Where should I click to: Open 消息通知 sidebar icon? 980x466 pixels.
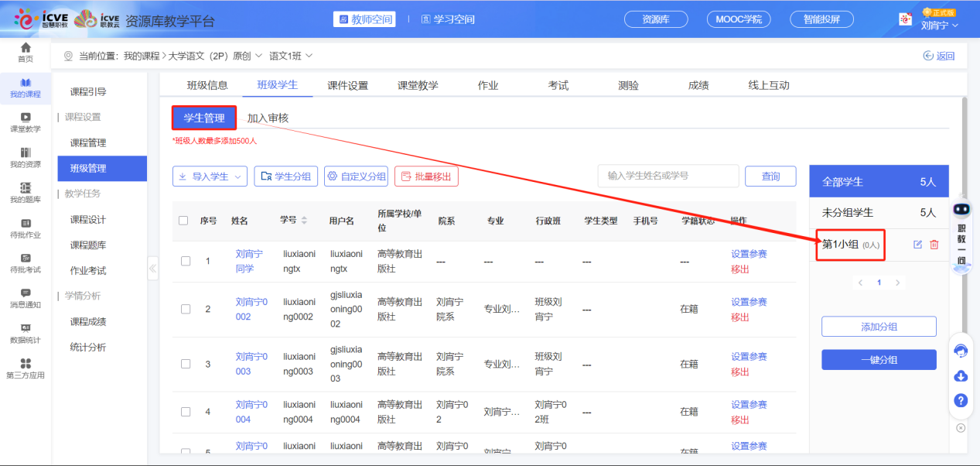[26, 298]
